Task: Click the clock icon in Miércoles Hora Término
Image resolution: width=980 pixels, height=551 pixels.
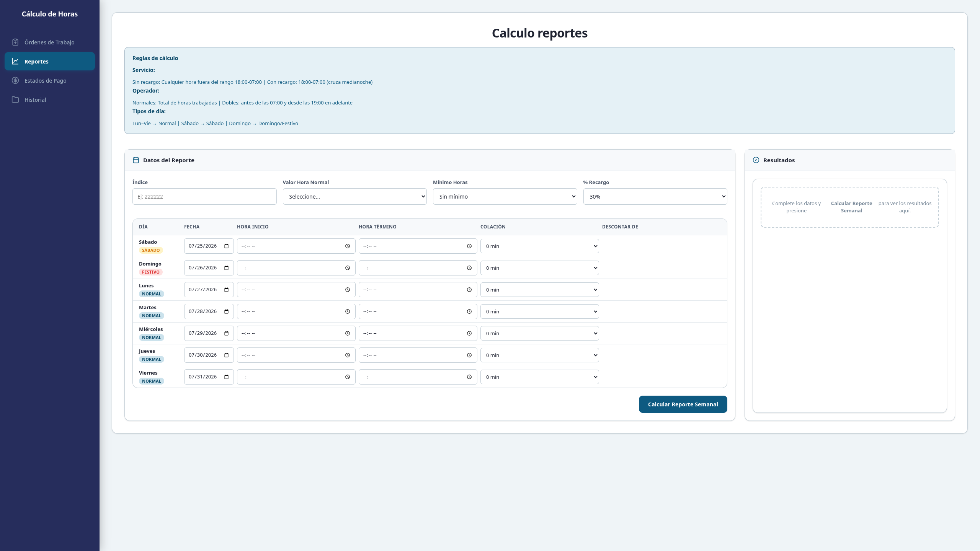Action: pyautogui.click(x=469, y=333)
